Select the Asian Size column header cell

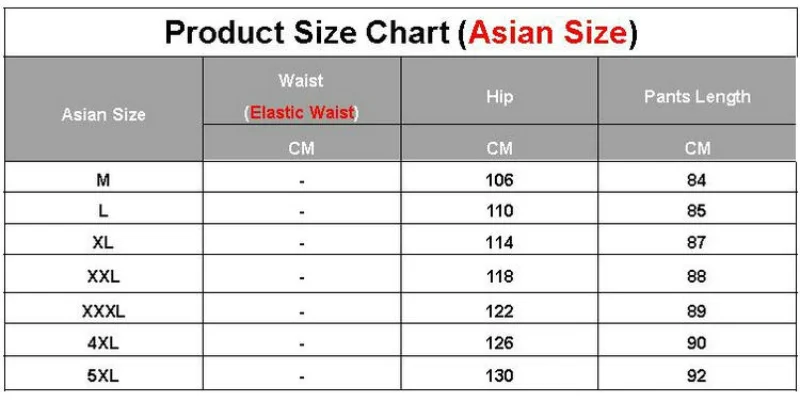[104, 114]
